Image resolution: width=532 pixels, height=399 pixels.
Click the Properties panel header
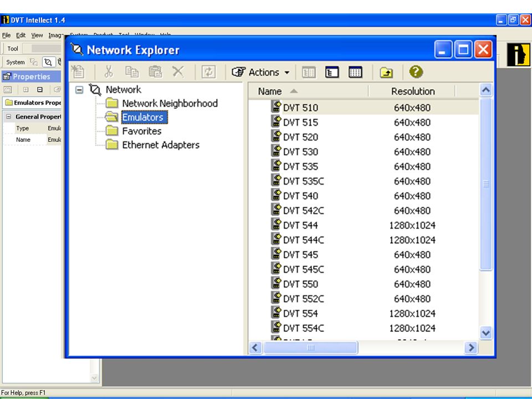coord(31,76)
